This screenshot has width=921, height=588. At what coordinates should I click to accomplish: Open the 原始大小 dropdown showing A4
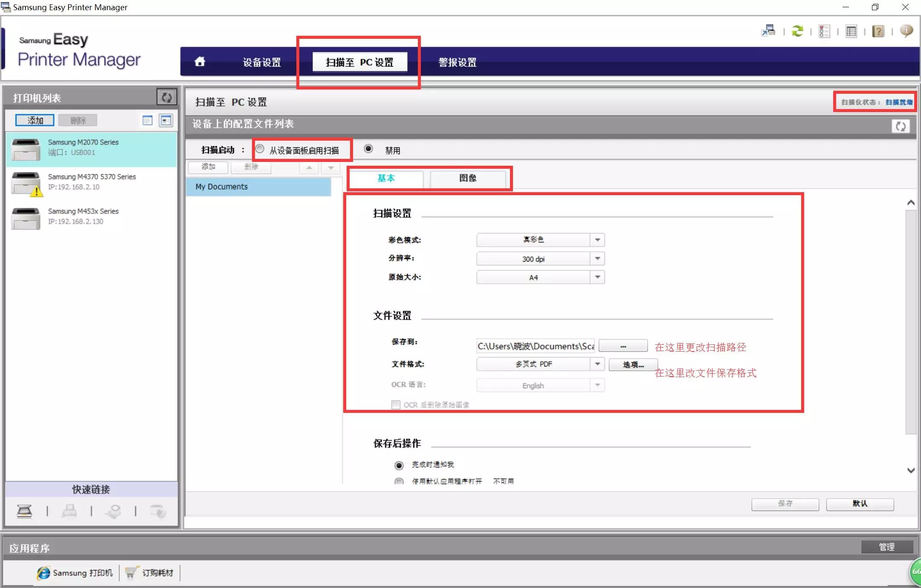pyautogui.click(x=540, y=277)
